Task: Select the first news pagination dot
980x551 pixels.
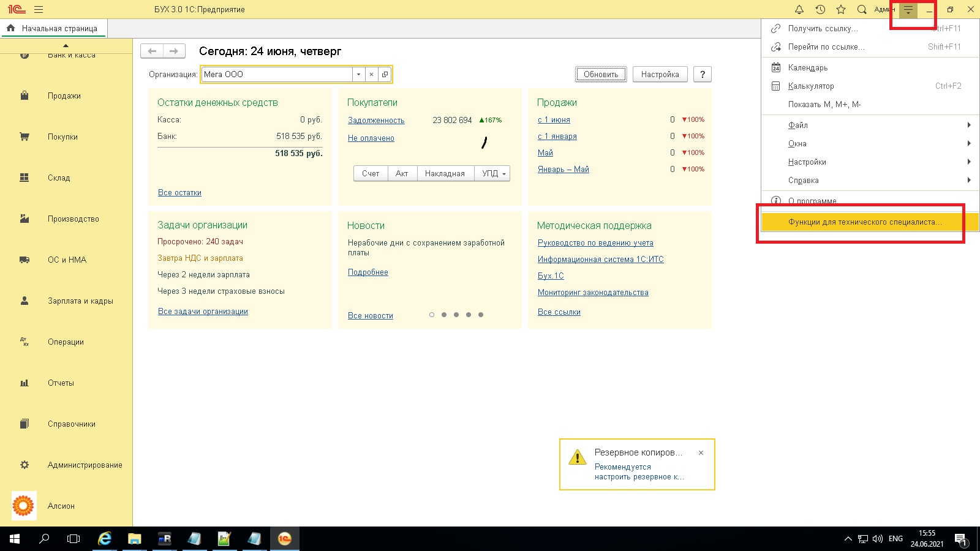Action: [432, 315]
